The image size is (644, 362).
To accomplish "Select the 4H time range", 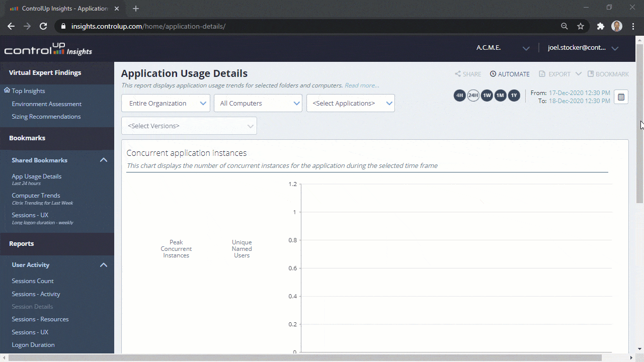I will click(459, 95).
